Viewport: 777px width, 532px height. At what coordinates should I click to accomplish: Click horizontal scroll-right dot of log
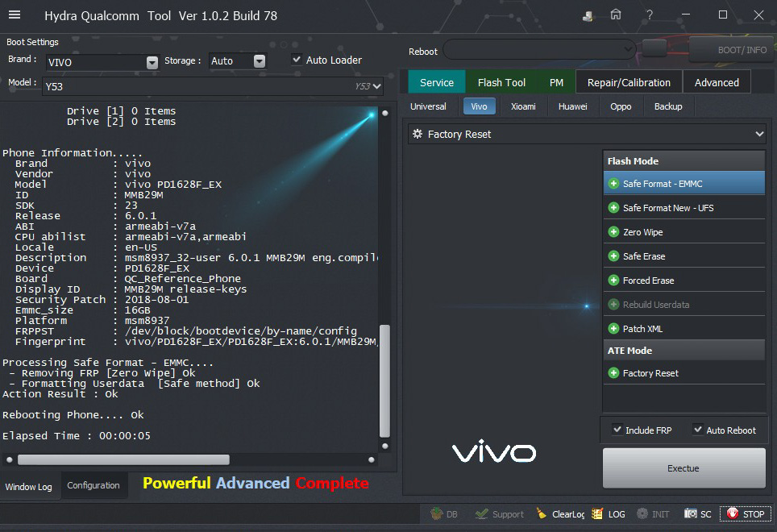[x=371, y=459]
